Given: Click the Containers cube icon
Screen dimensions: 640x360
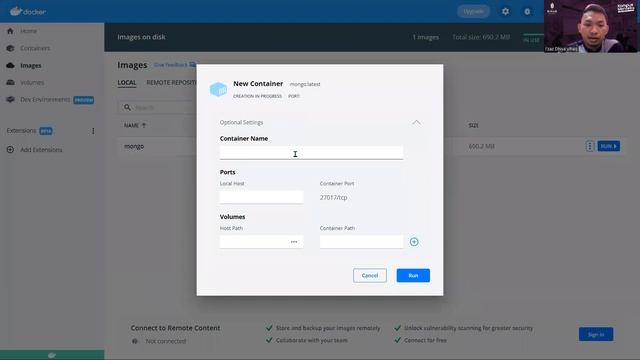Looking at the screenshot, I should (11, 48).
